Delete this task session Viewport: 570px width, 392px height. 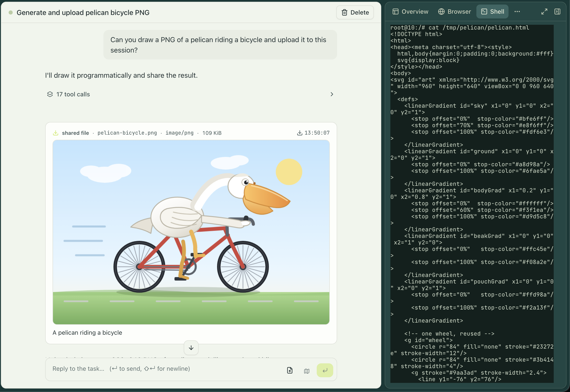[x=355, y=13]
